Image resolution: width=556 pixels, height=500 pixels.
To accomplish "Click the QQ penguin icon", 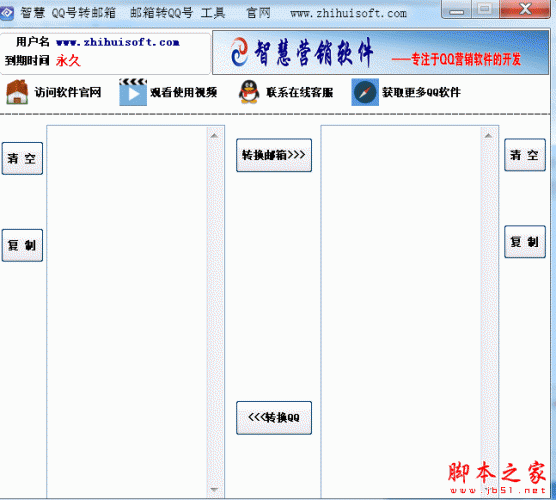I will 249,92.
